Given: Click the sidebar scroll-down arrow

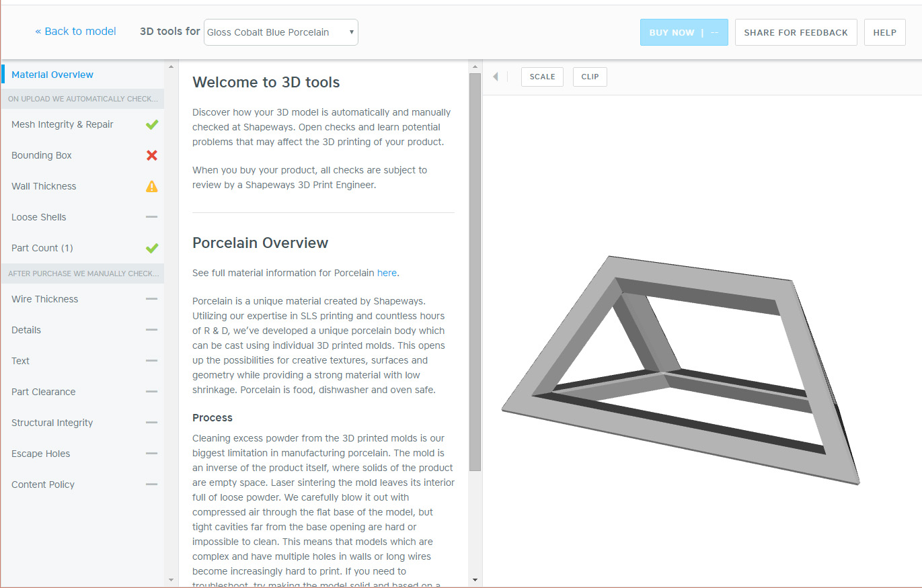Looking at the screenshot, I should tap(171, 580).
